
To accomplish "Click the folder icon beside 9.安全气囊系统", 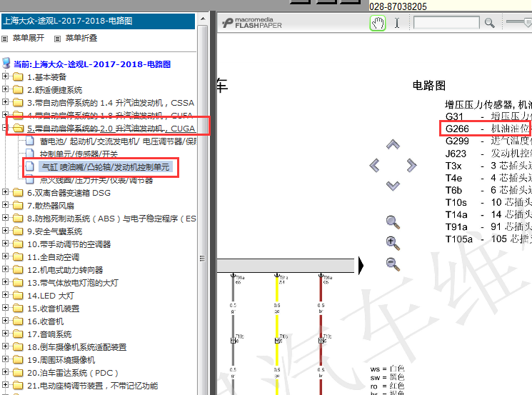I will click(x=18, y=231).
